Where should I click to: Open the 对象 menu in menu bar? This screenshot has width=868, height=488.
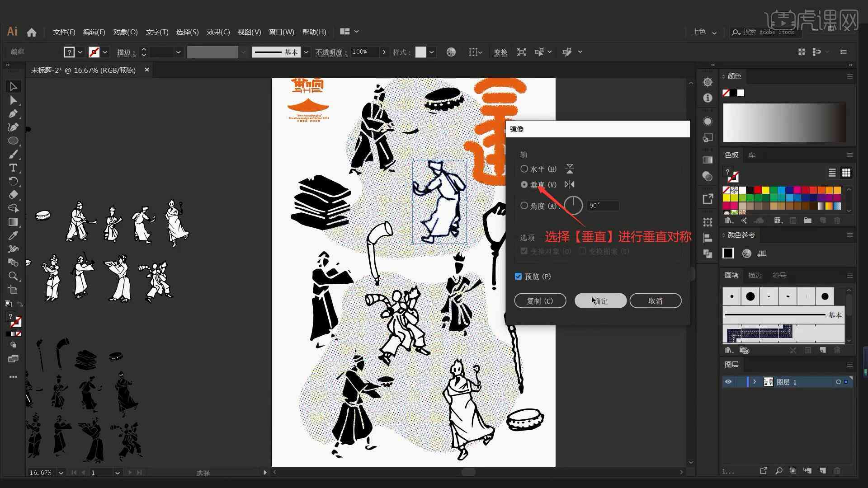126,32
